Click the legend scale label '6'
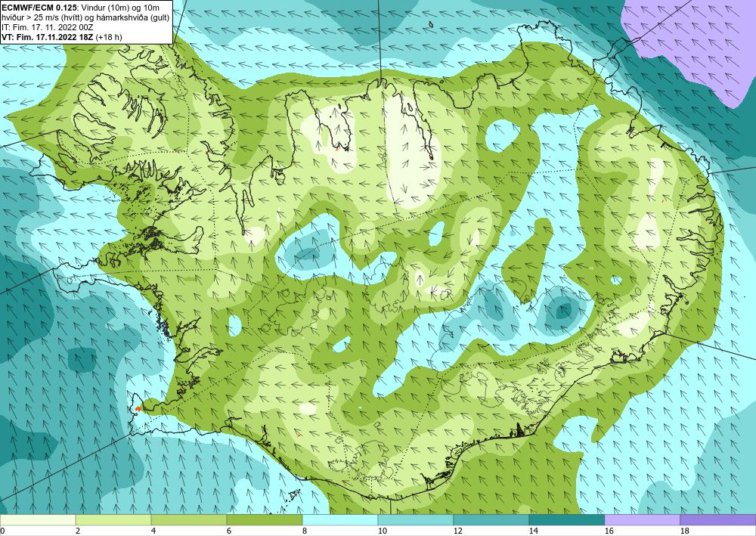 coord(228,531)
